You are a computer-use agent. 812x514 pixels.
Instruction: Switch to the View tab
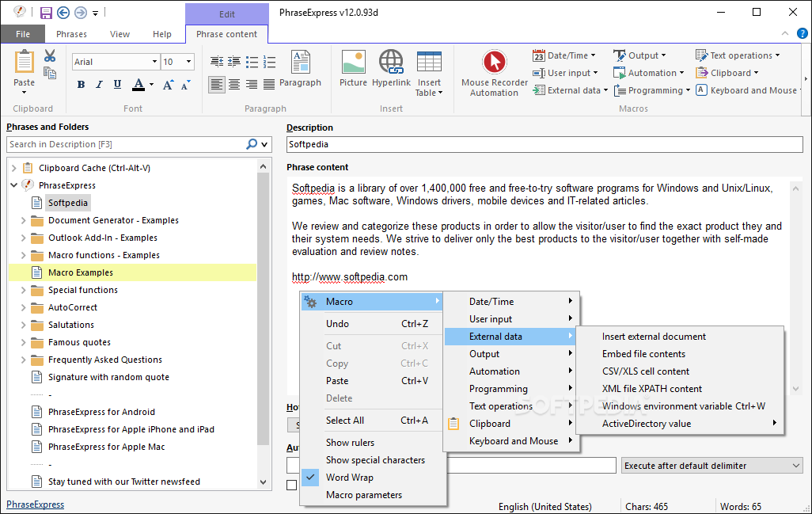pos(120,34)
